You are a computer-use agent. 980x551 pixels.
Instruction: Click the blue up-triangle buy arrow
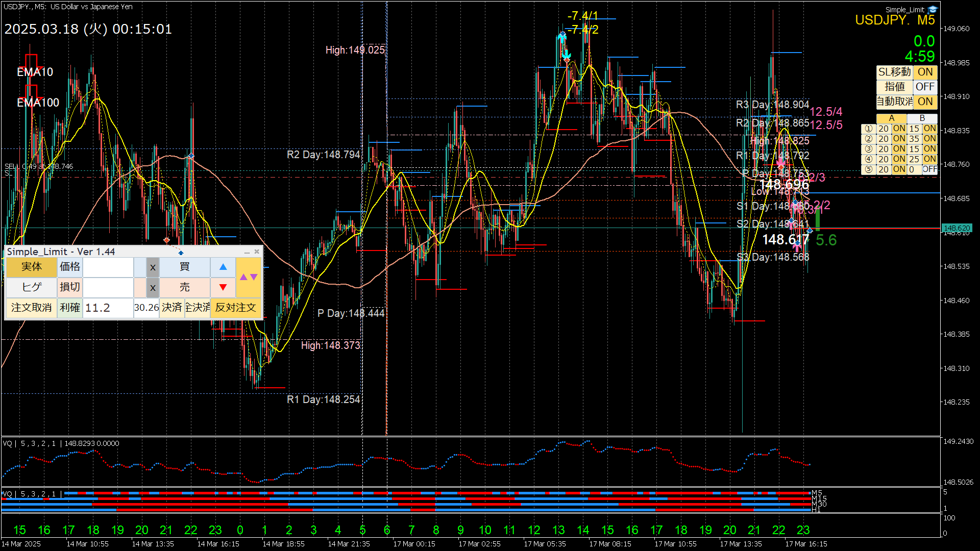pyautogui.click(x=223, y=267)
